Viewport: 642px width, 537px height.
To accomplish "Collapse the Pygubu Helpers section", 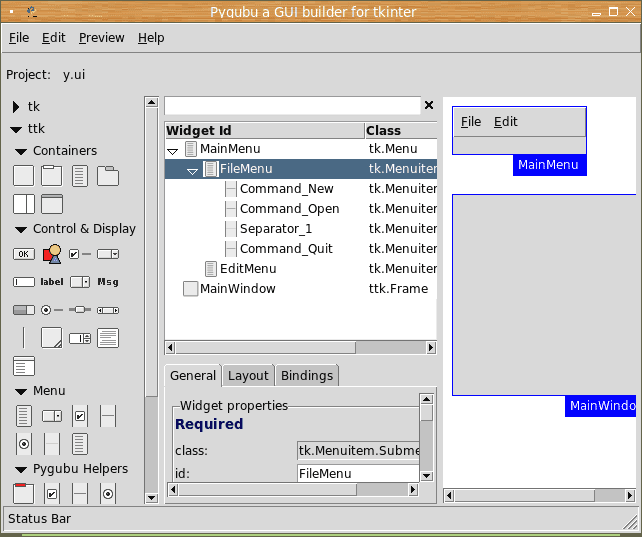I will click(x=21, y=469).
